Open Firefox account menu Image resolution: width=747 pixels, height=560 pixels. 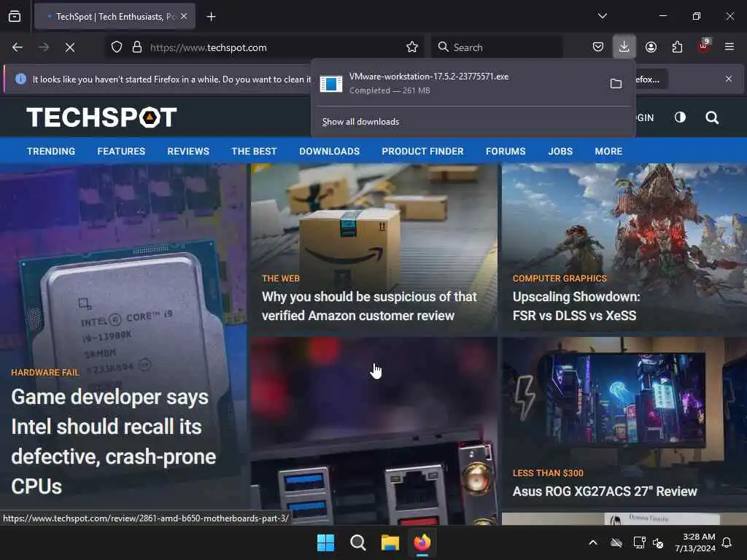click(x=651, y=47)
